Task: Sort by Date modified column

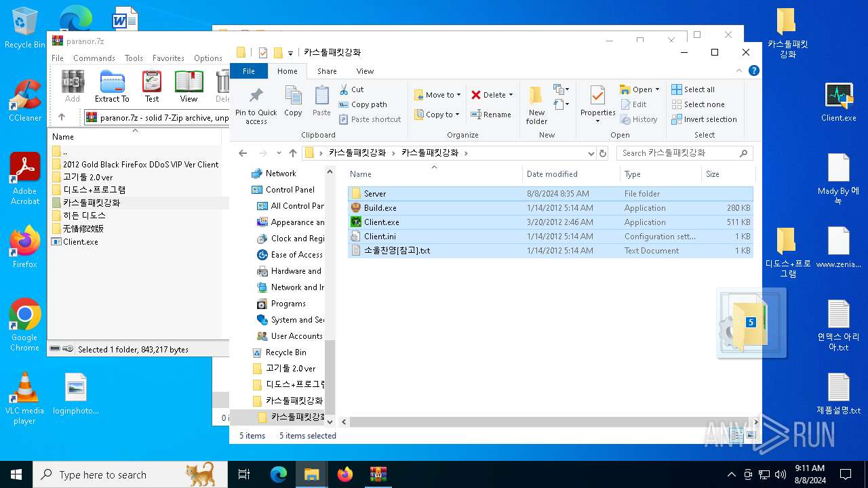Action: point(570,174)
